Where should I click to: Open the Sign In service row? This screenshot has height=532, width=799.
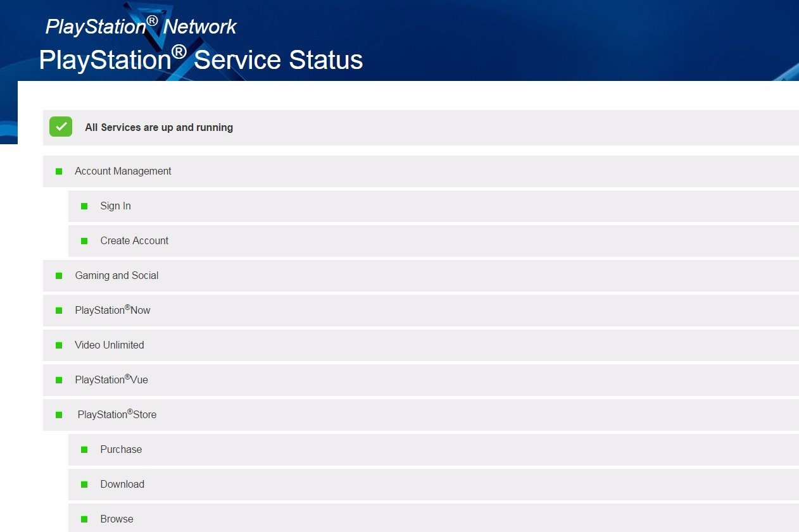coord(115,206)
